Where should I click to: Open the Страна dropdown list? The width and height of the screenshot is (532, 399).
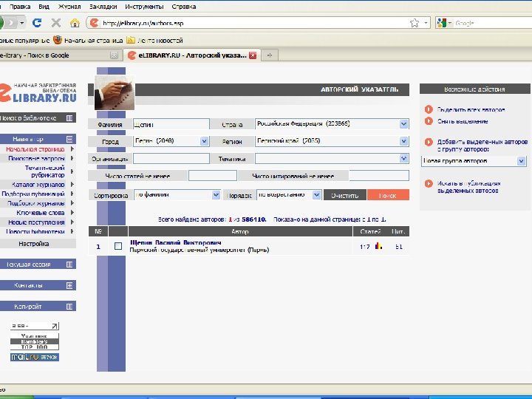point(403,124)
